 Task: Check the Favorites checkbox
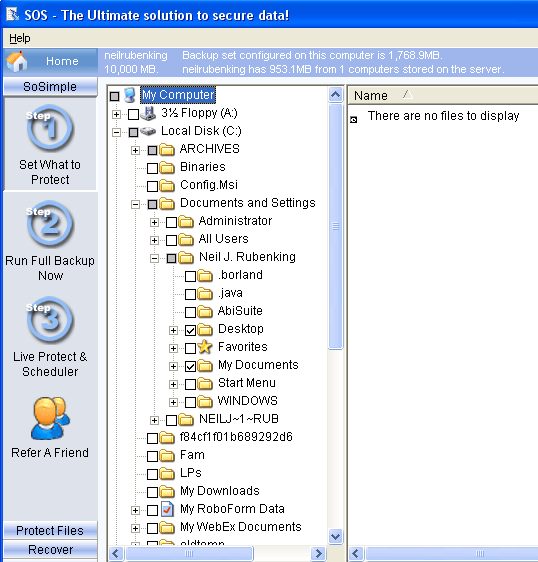point(190,348)
